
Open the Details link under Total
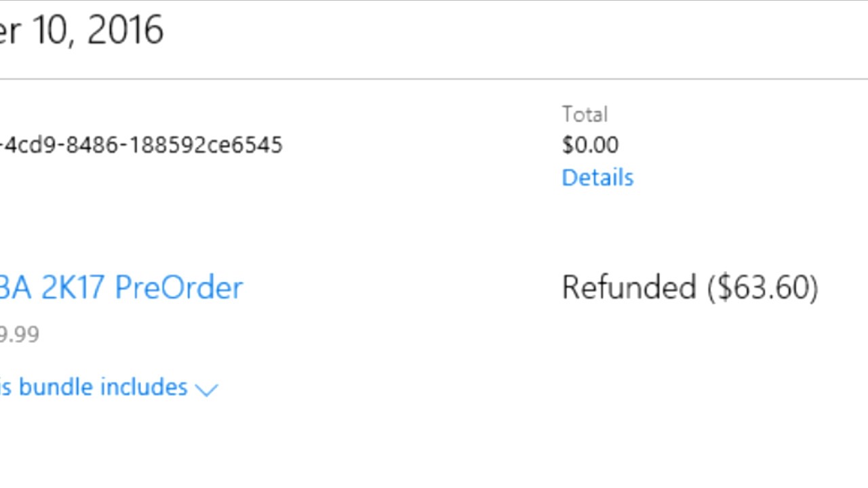pos(597,178)
